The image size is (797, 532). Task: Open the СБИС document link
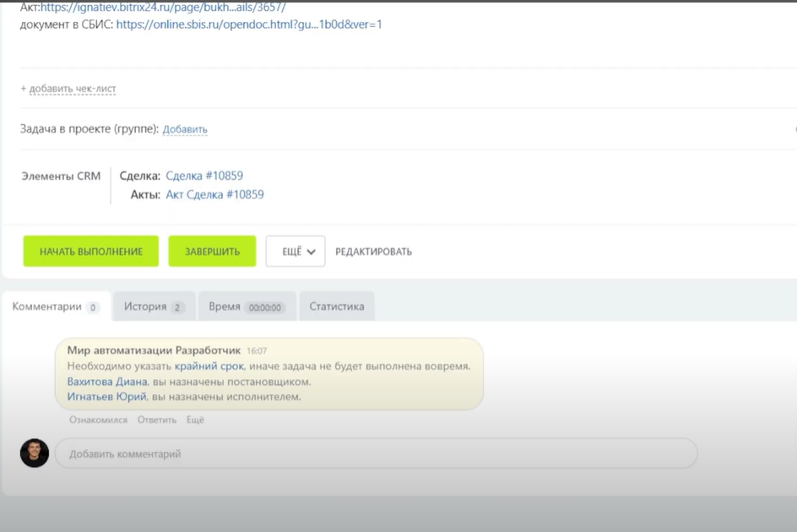tap(249, 24)
